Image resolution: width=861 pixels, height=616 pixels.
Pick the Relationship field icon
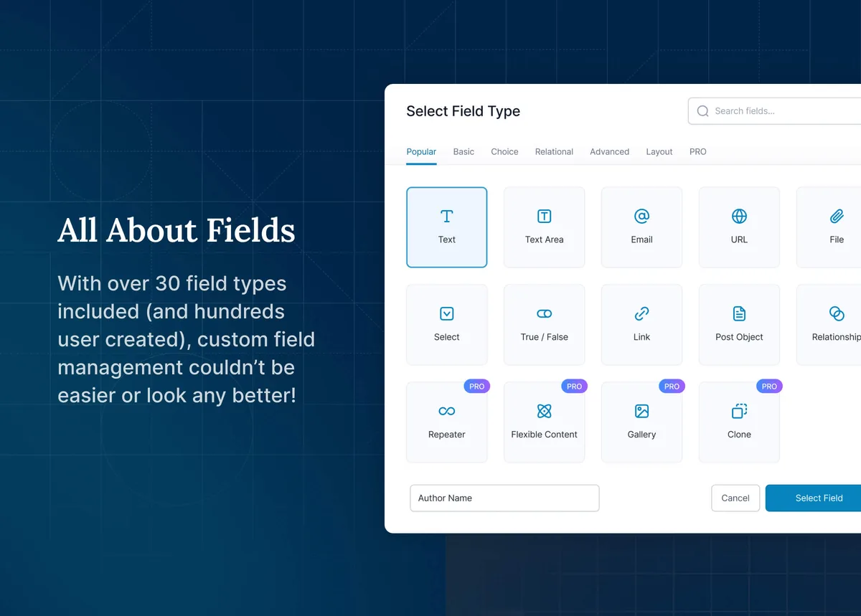[837, 314]
